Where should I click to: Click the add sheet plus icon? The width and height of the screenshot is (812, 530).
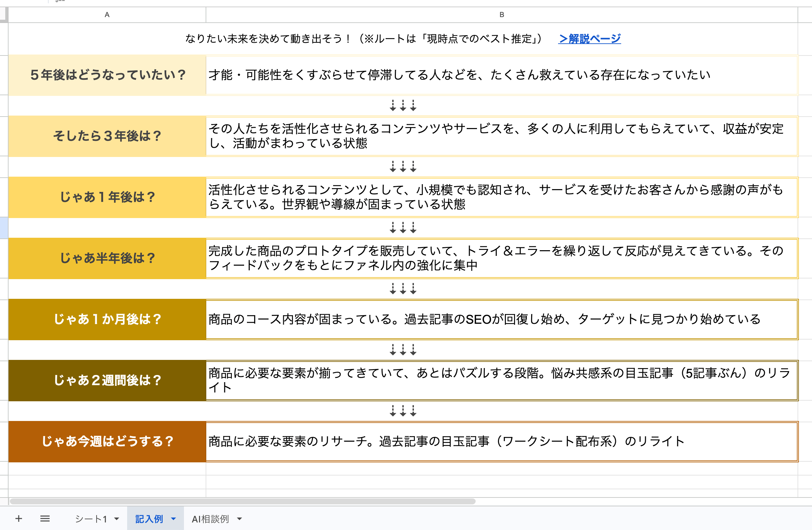pos(19,519)
